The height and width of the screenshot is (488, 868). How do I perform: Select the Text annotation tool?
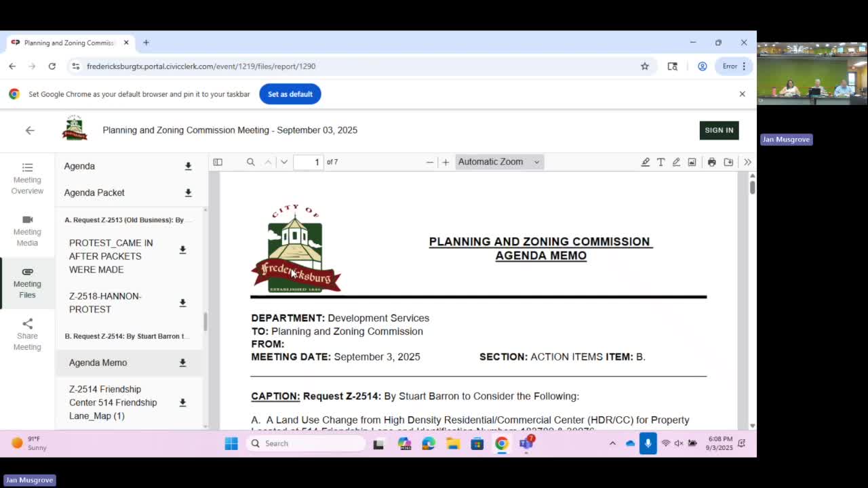pyautogui.click(x=660, y=161)
